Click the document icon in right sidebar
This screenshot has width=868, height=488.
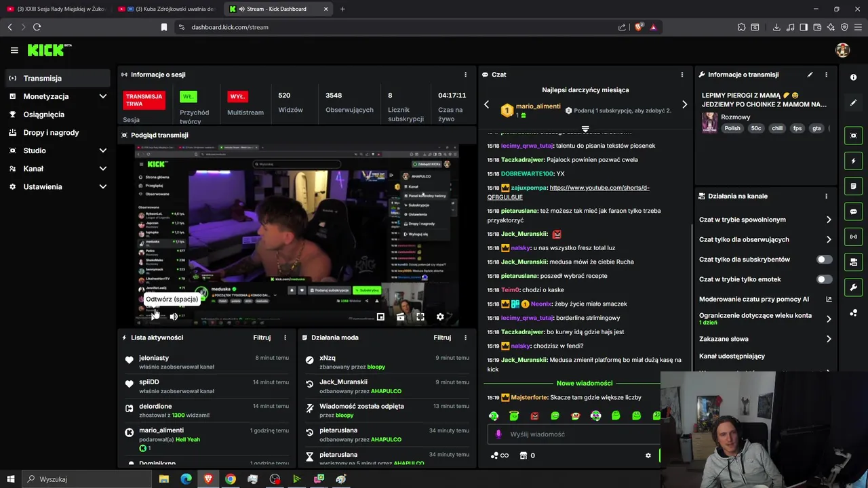point(854,186)
